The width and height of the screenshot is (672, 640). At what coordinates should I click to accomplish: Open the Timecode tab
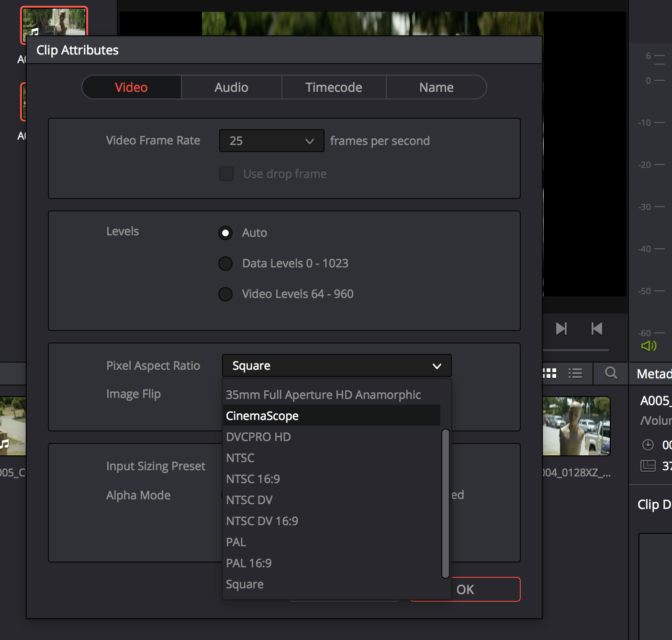334,88
